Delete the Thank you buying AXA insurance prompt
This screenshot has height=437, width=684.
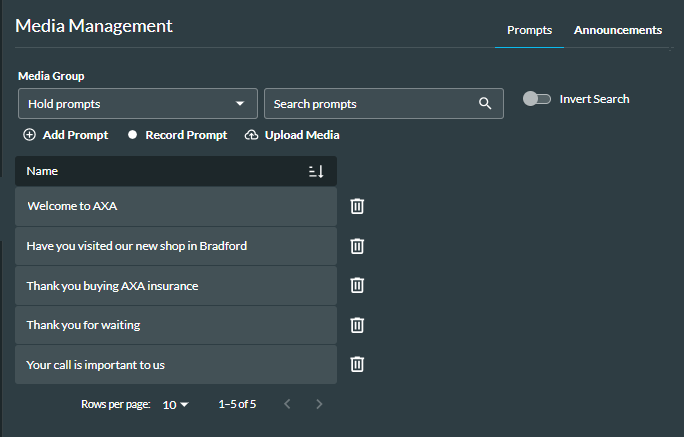[357, 285]
